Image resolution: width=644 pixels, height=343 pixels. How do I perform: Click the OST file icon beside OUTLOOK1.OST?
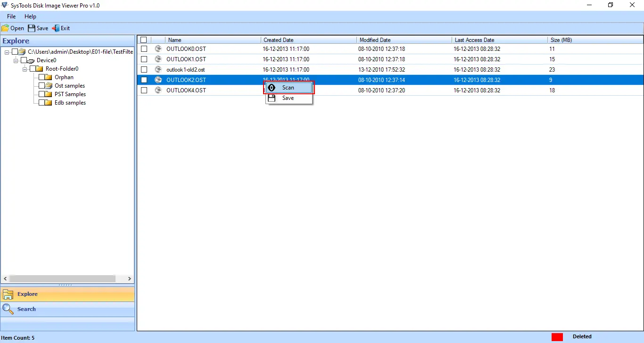click(158, 59)
